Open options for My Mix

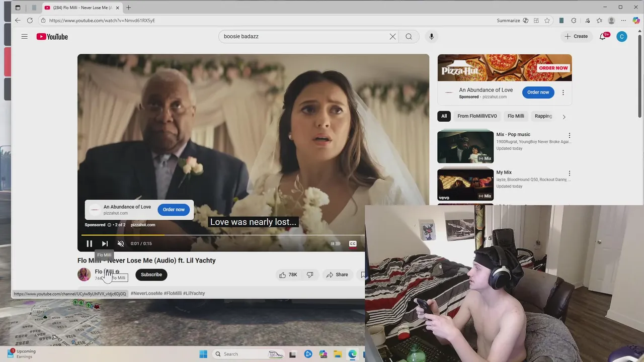[569, 173]
